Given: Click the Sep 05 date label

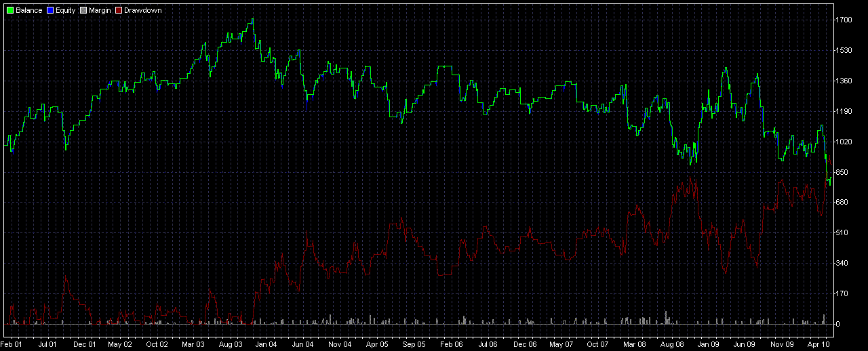Looking at the screenshot, I should pos(414,344).
